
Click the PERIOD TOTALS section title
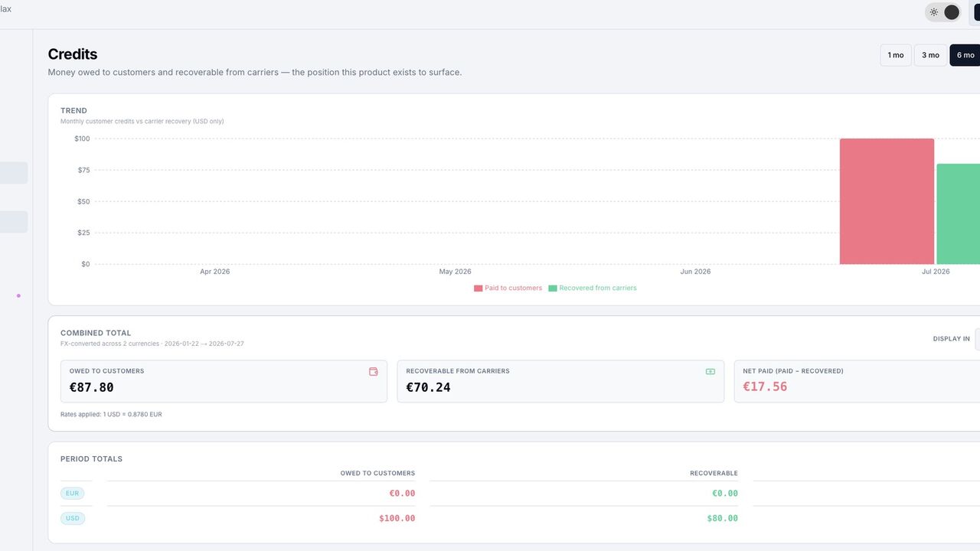91,459
